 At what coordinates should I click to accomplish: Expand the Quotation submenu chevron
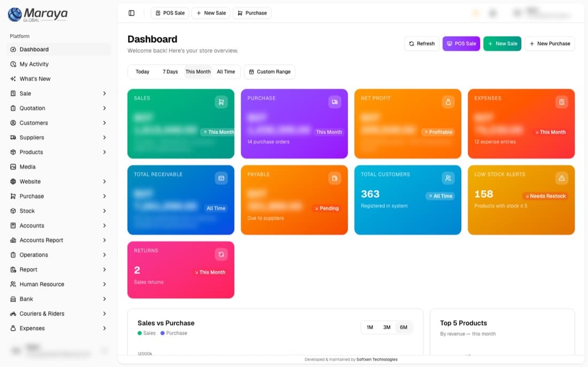(x=105, y=108)
